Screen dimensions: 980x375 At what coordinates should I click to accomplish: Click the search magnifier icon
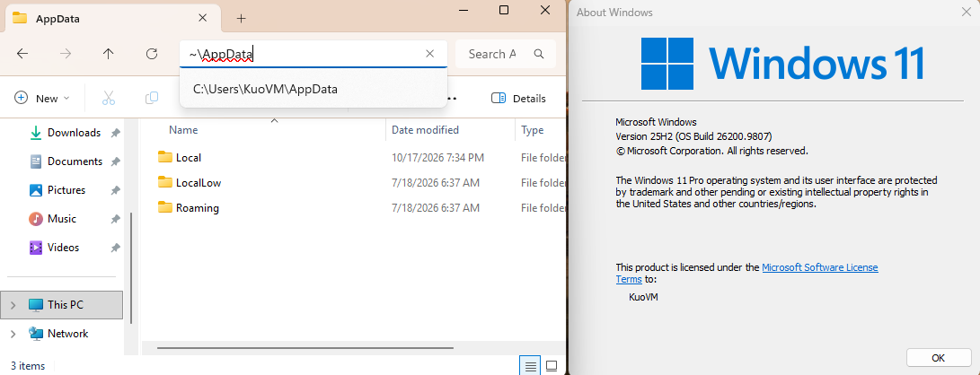pyautogui.click(x=539, y=55)
